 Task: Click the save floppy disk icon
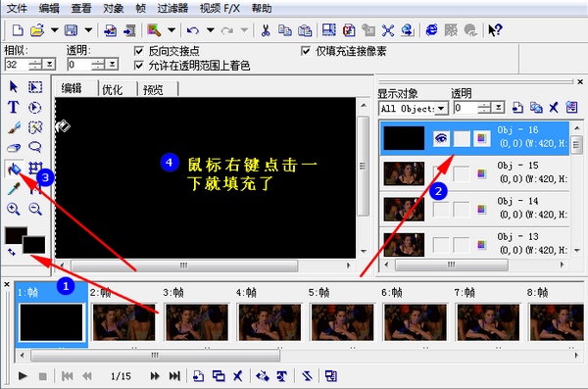(x=71, y=30)
